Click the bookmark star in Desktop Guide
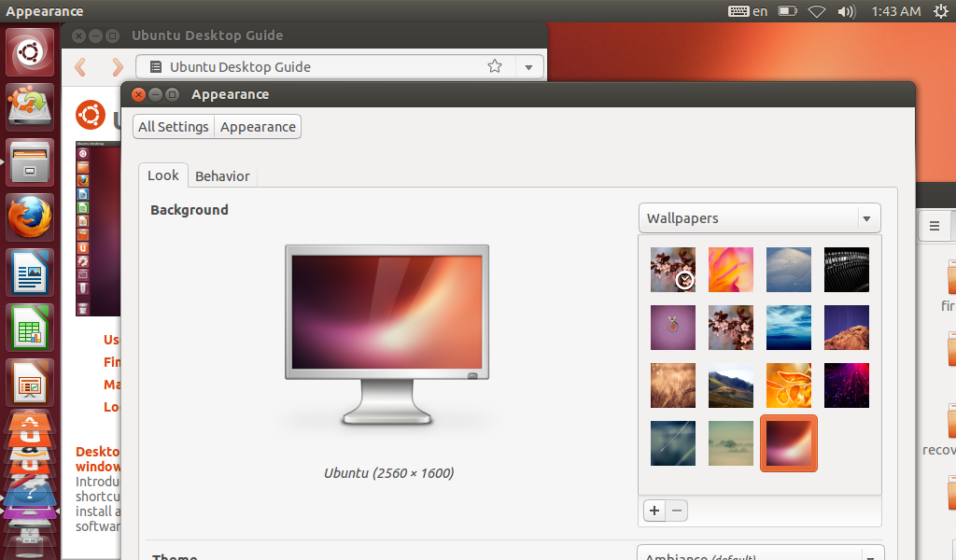Image resolution: width=956 pixels, height=560 pixels. [x=495, y=66]
